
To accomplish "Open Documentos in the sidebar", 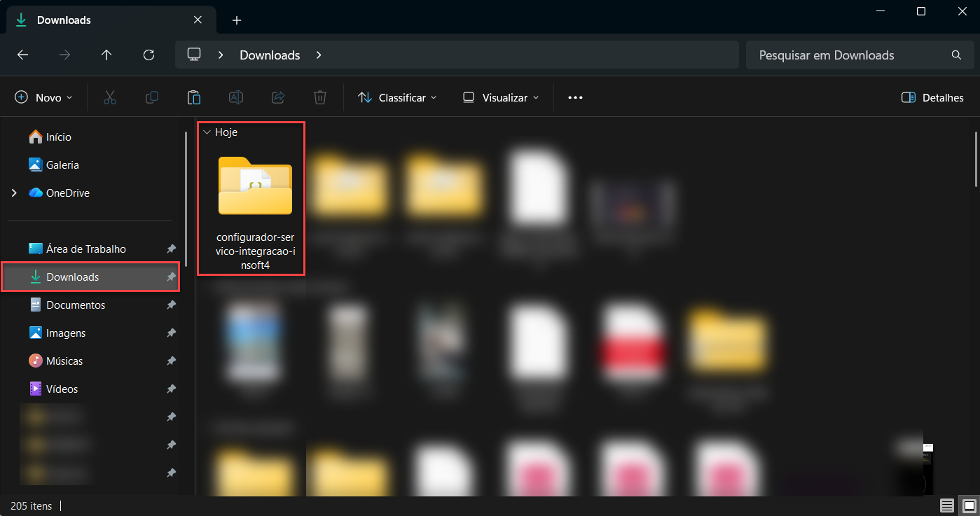I will (x=76, y=305).
